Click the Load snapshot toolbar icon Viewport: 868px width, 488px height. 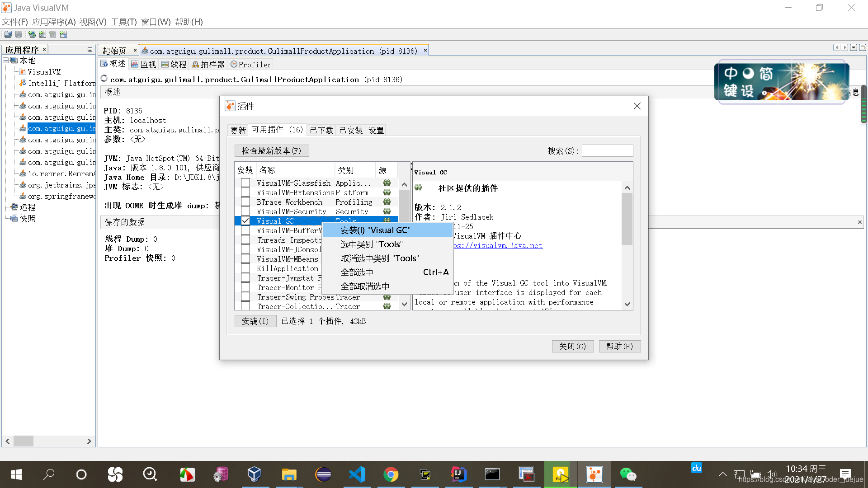pos(8,34)
